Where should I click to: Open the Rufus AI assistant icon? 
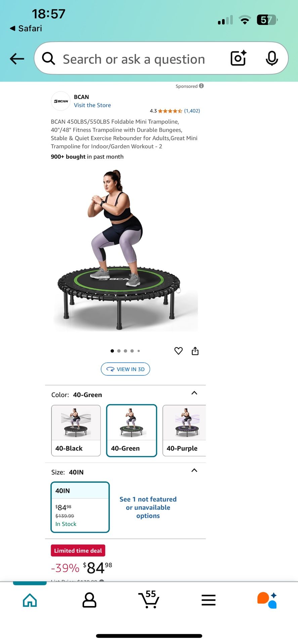(267, 600)
